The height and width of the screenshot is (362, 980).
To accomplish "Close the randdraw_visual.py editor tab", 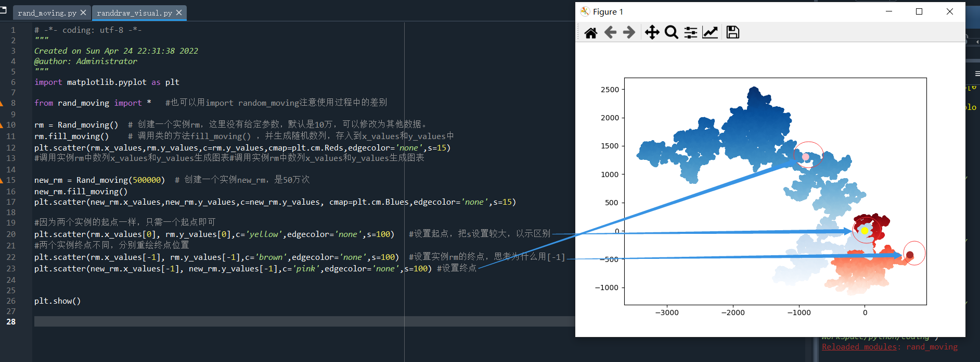I will tap(179, 13).
